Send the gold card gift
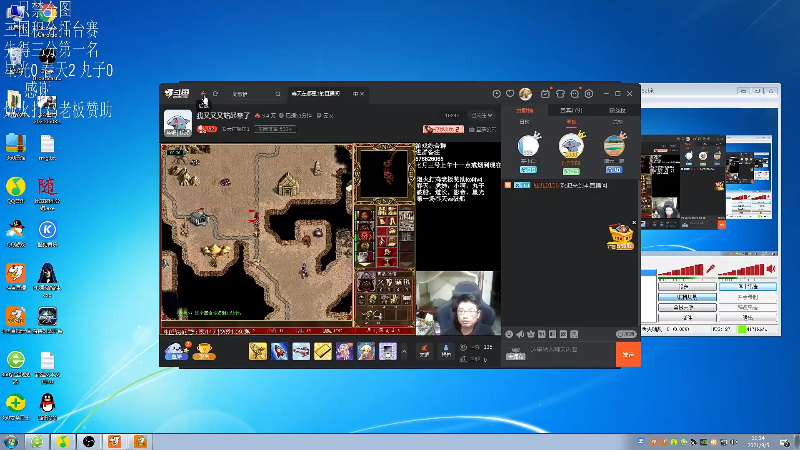This screenshot has width=800, height=450. 323,351
